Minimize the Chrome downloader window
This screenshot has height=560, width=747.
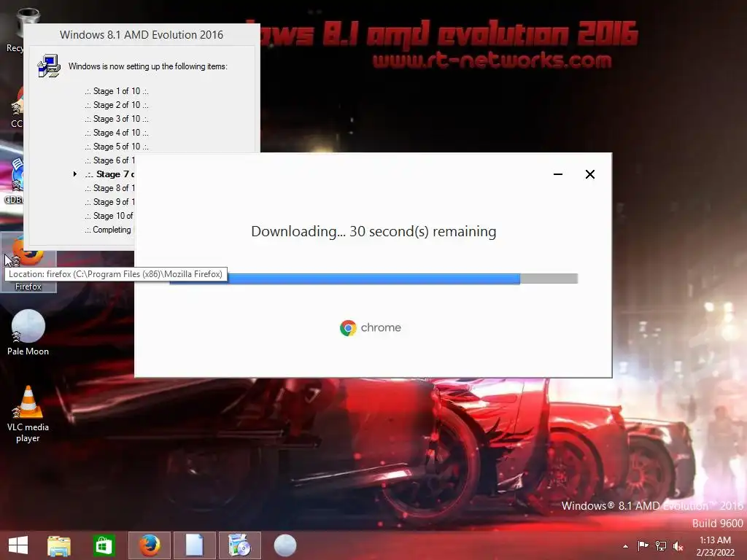click(558, 174)
